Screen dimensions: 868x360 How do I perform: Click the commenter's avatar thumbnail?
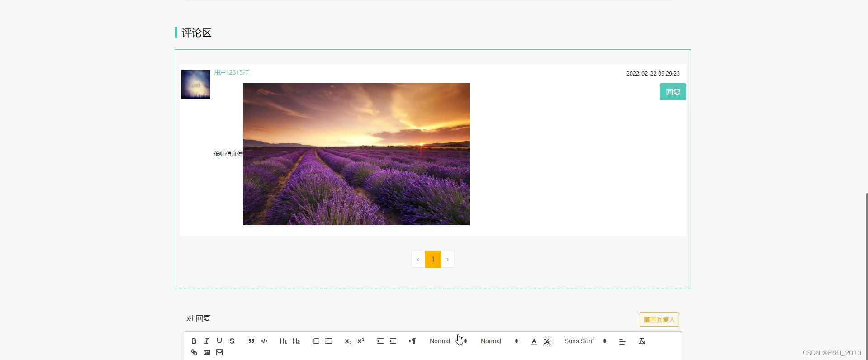(x=196, y=85)
